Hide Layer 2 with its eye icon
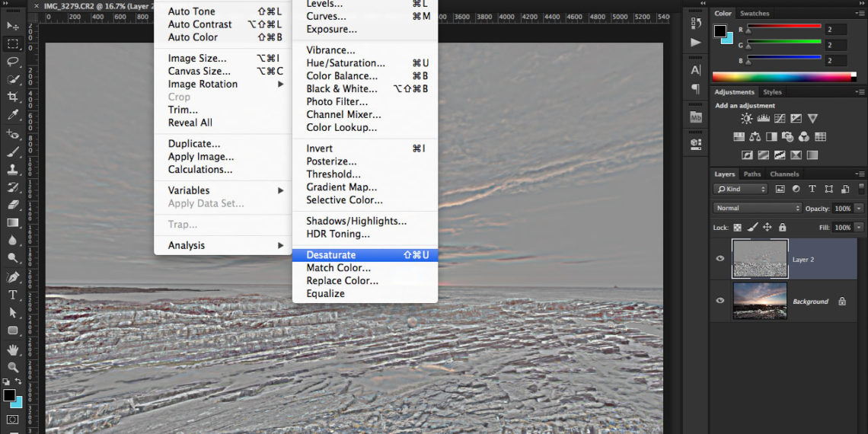868x434 pixels. [x=720, y=259]
